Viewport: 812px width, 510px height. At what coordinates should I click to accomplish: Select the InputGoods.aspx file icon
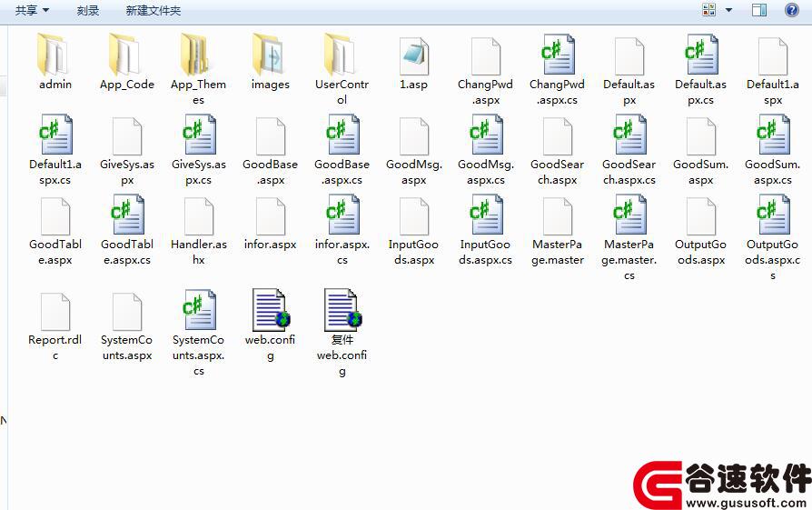click(x=414, y=216)
